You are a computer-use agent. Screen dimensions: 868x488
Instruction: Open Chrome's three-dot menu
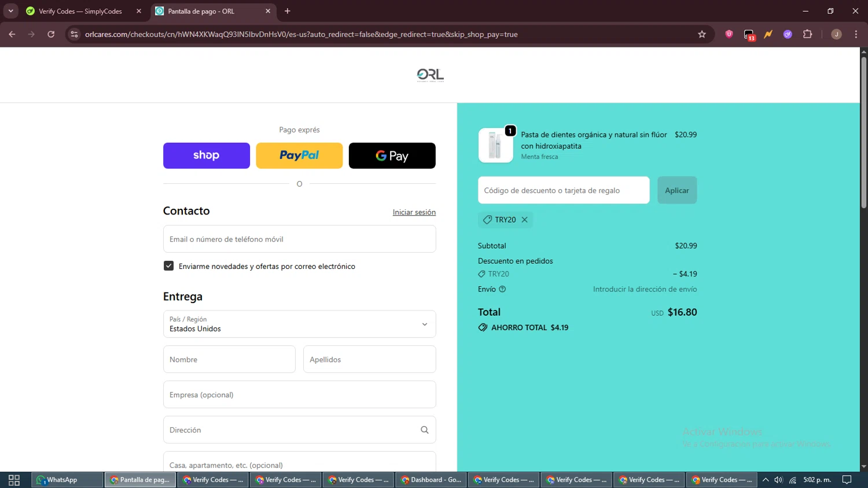coord(856,34)
